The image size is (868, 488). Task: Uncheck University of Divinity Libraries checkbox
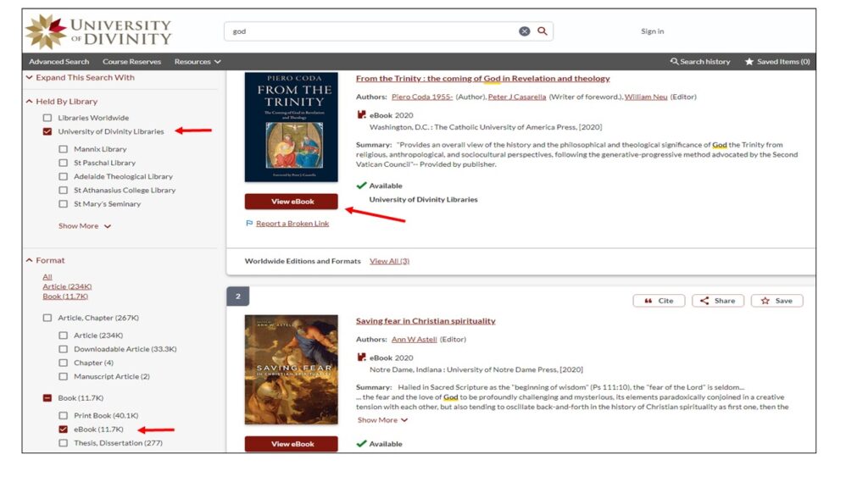47,132
